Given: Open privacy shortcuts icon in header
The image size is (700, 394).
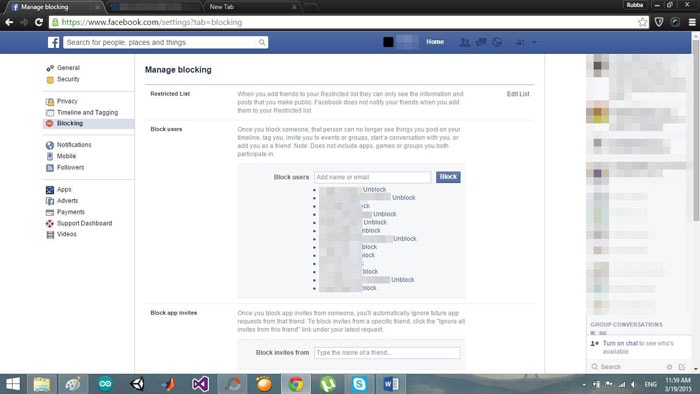Looking at the screenshot, I should pyautogui.click(x=521, y=42).
